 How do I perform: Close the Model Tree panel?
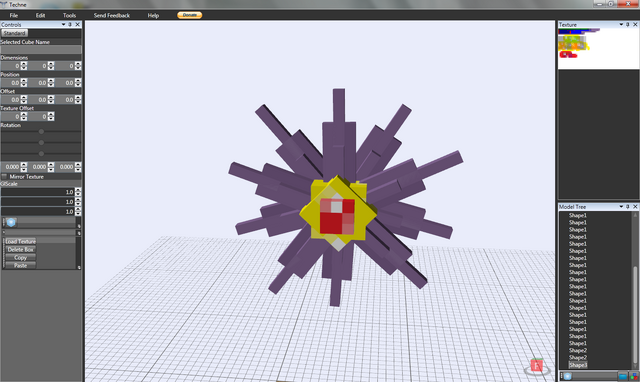click(635, 207)
